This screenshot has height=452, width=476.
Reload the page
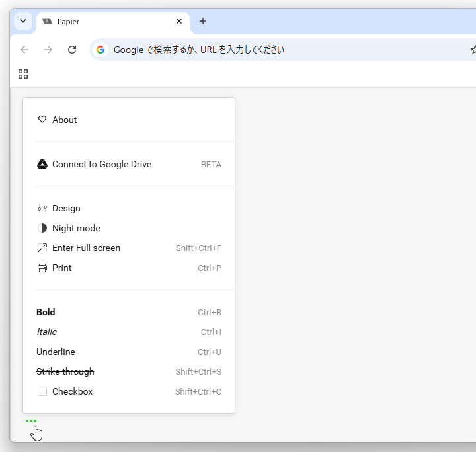tap(72, 50)
